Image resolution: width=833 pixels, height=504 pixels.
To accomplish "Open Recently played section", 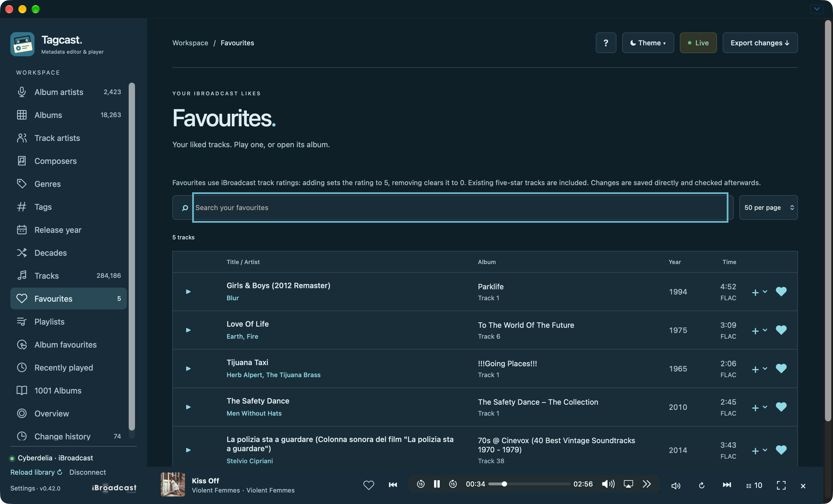I will pyautogui.click(x=69, y=368).
